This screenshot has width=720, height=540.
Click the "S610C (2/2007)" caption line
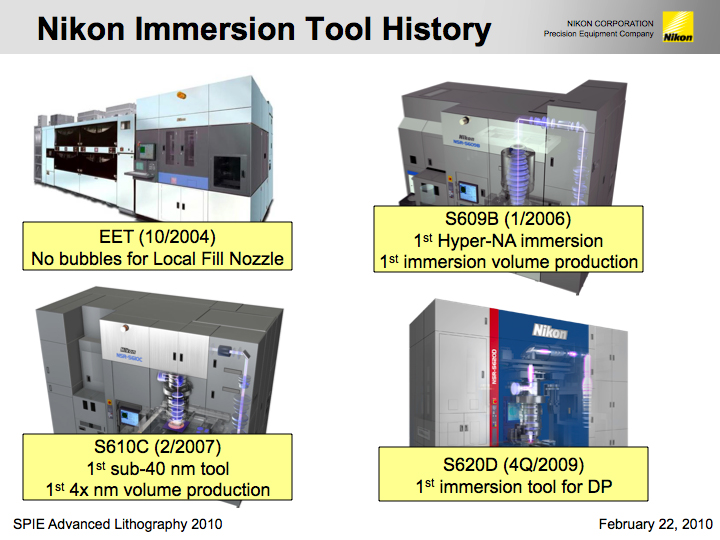(158, 447)
